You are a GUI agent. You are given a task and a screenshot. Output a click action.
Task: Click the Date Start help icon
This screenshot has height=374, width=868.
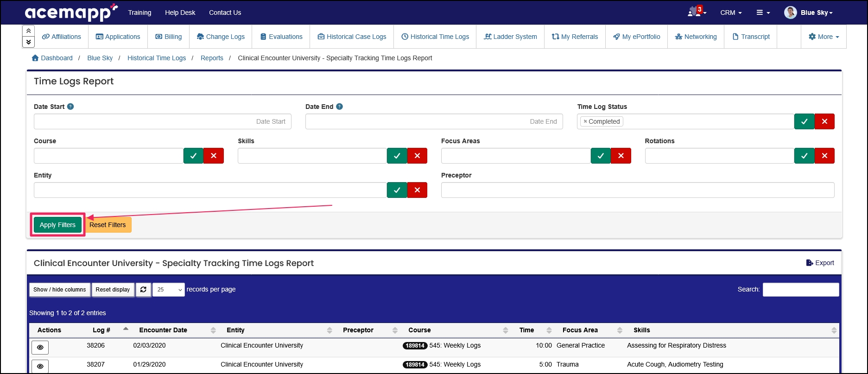70,107
